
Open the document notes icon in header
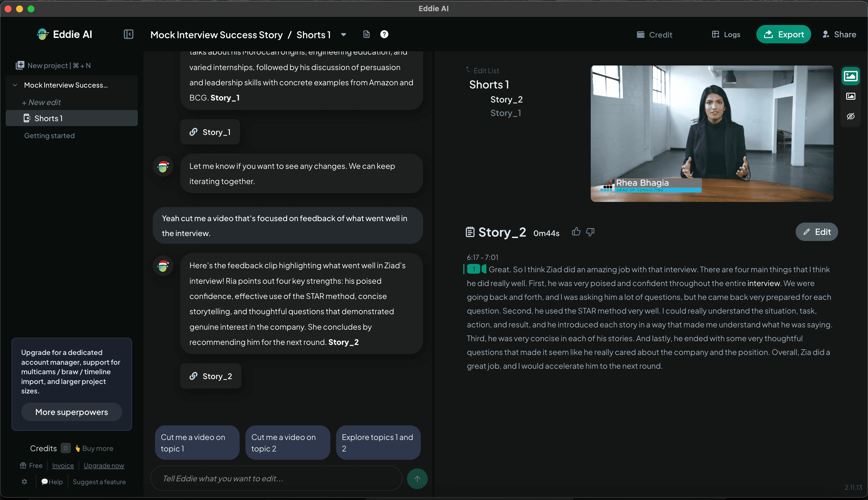(366, 34)
